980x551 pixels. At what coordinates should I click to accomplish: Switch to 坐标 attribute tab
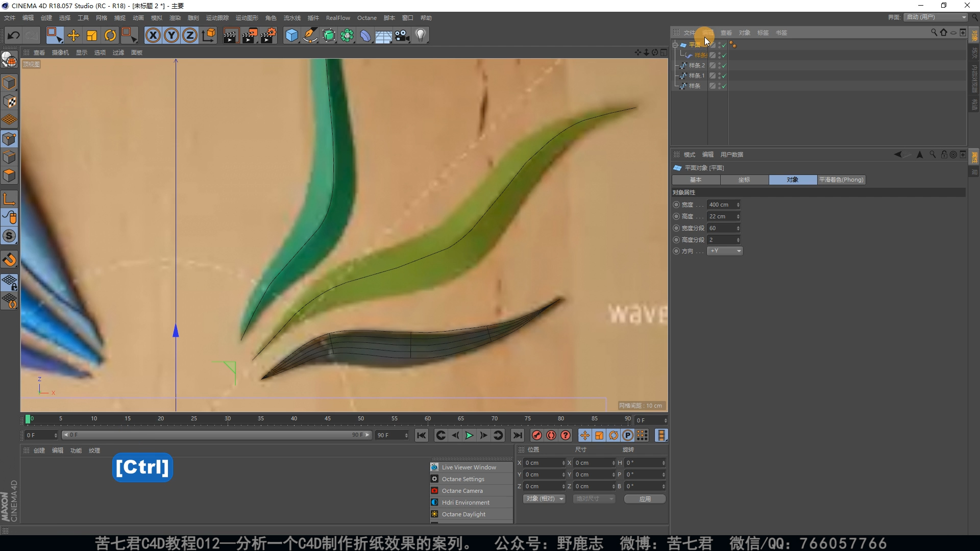coord(744,180)
